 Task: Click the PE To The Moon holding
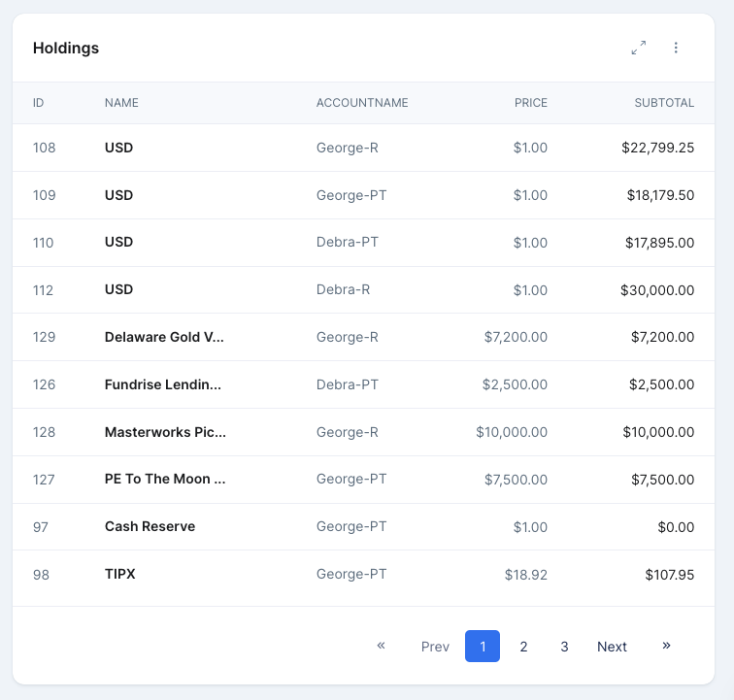tap(165, 480)
